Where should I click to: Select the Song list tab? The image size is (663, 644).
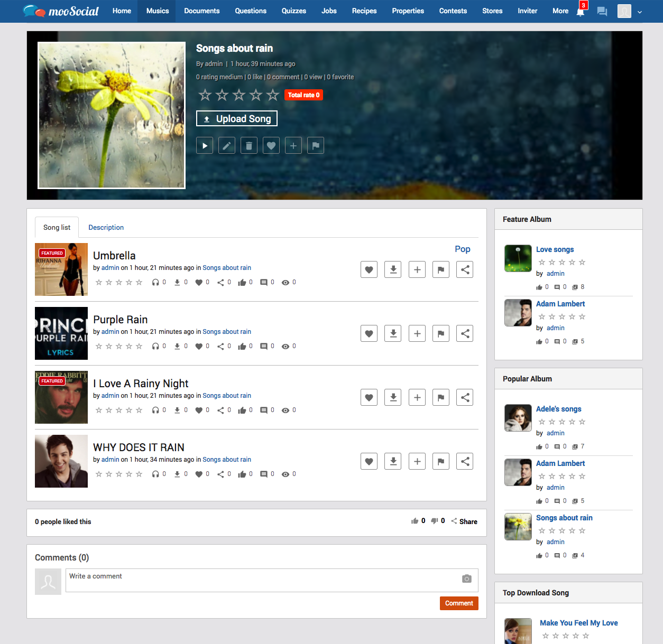coord(57,227)
